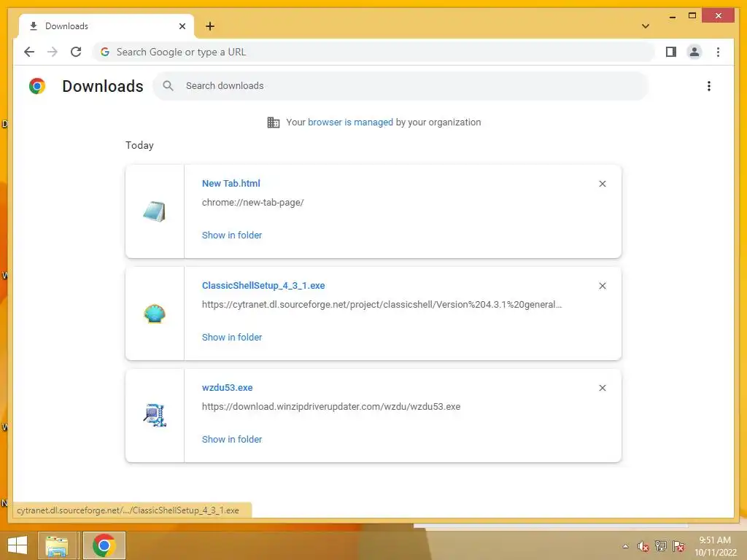Go back using browser back arrow
The width and height of the screenshot is (747, 560).
pos(29,52)
